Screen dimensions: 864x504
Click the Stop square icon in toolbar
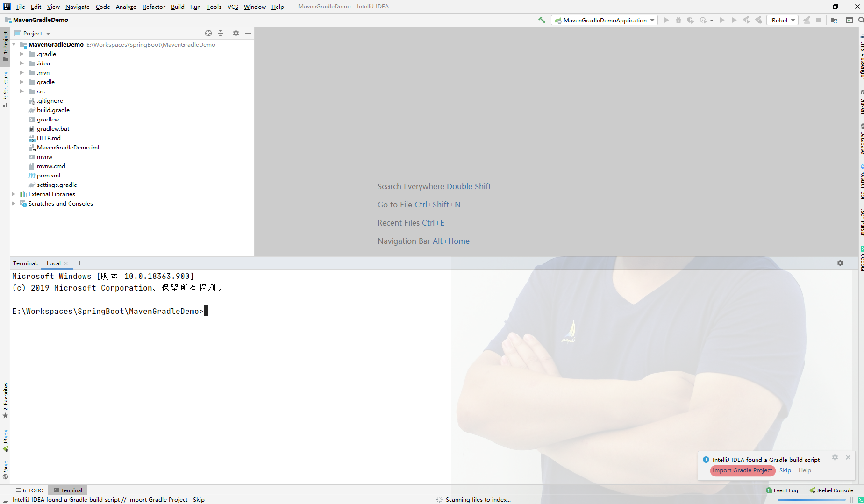coord(819,20)
